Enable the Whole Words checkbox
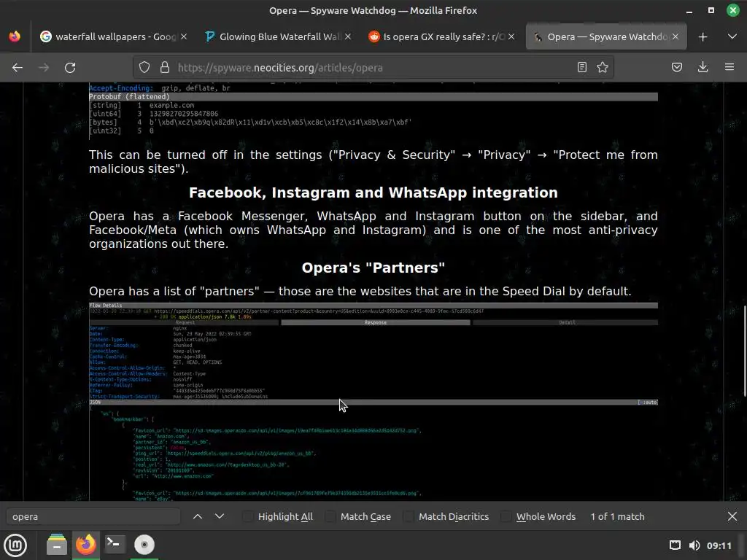The width and height of the screenshot is (747, 560). click(x=506, y=517)
